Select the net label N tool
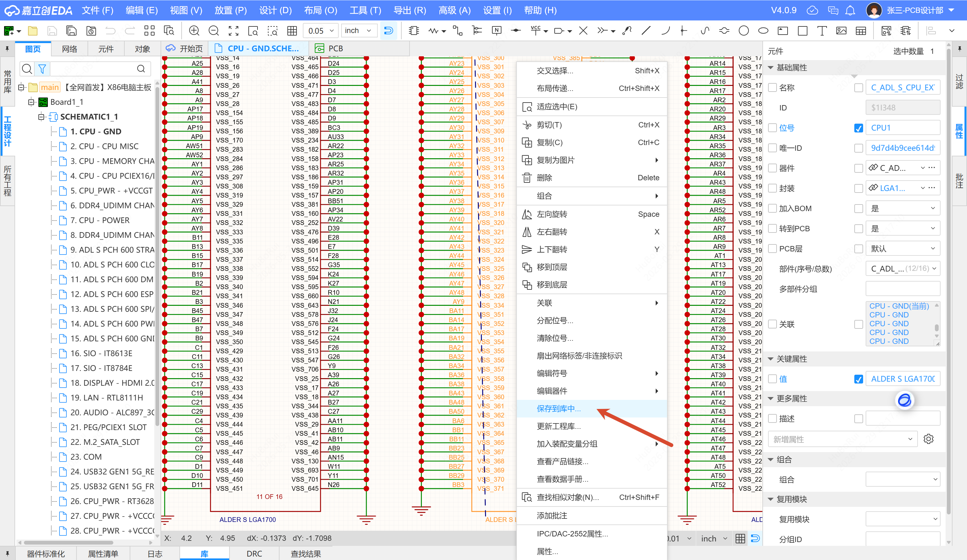This screenshot has height=560, width=967. point(496,31)
